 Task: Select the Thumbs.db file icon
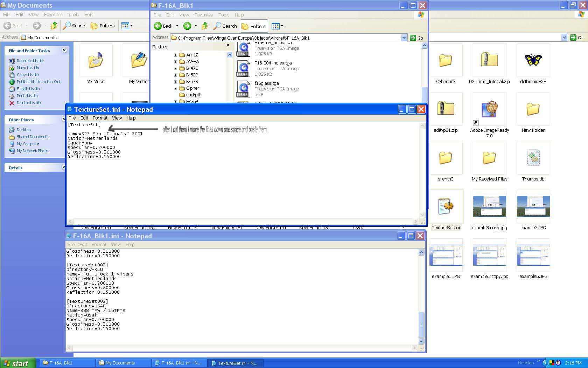(533, 158)
